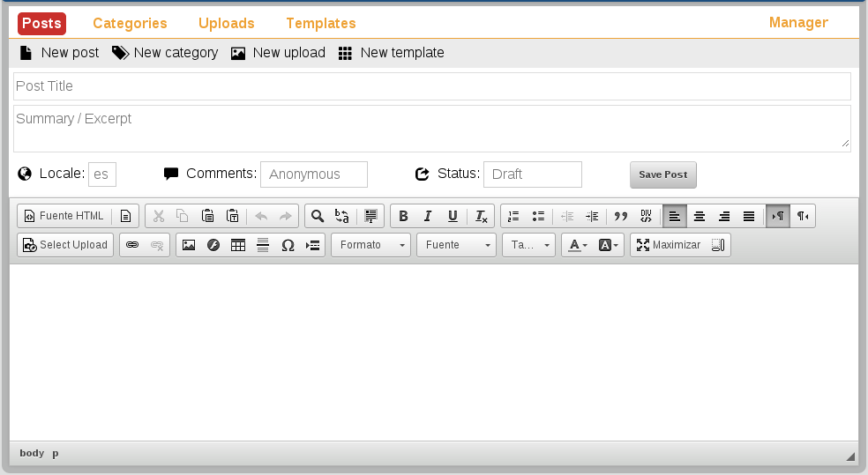This screenshot has height=475, width=868.
Task: Switch to the Templates tab
Action: click(321, 23)
